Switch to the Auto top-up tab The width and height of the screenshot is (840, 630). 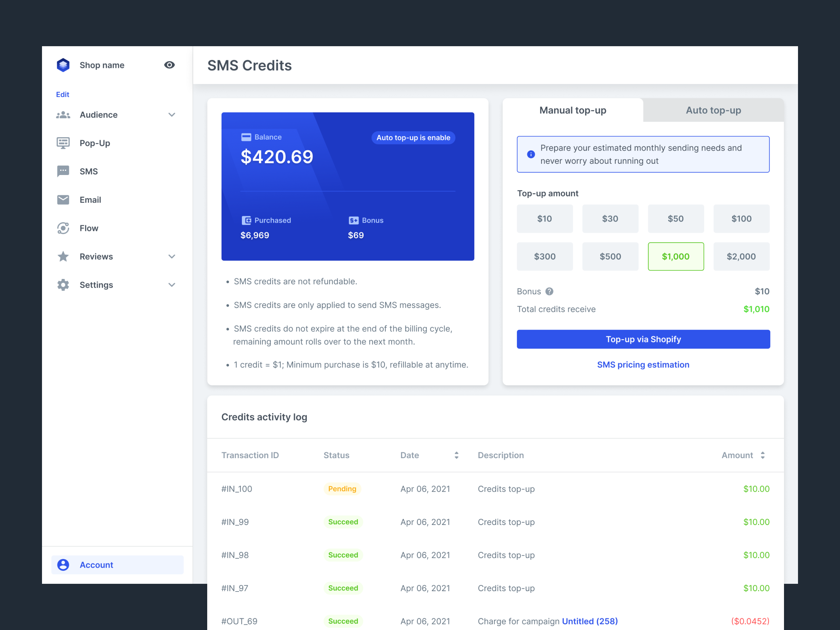coord(713,110)
